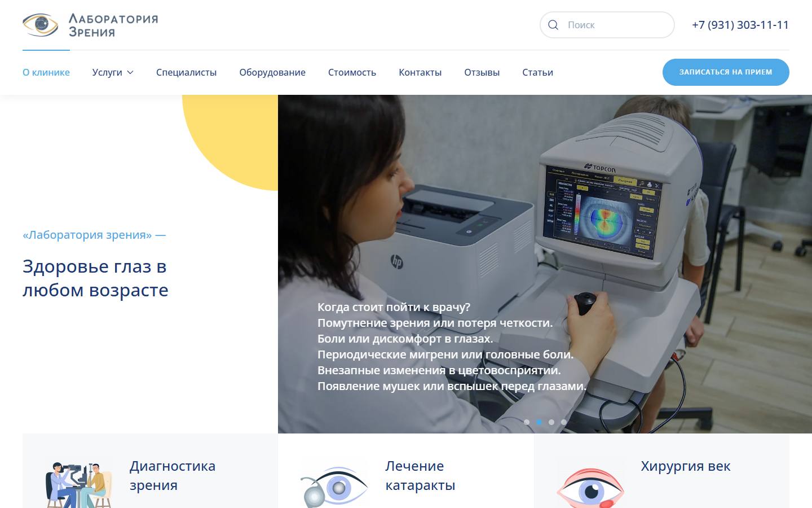
Task: Click the Лечение катаракты eye icon
Action: coord(334,487)
